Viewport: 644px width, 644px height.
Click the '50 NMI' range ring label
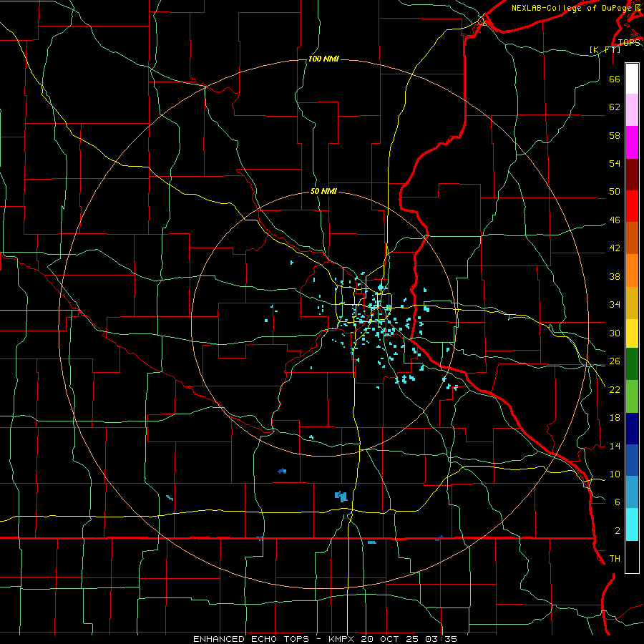point(323,191)
